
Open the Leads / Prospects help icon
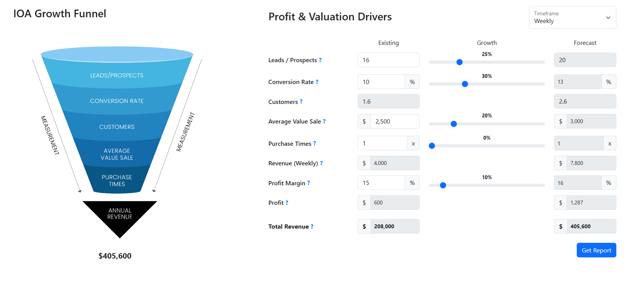coord(321,60)
